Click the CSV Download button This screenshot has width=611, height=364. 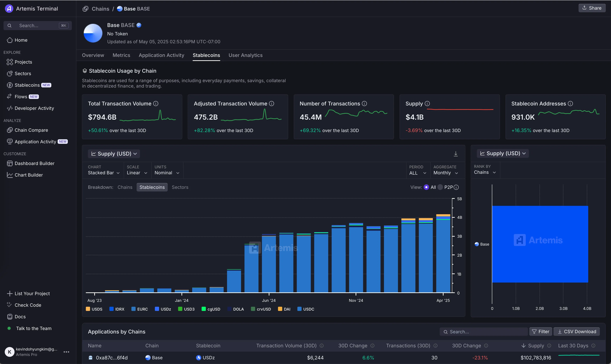click(577, 331)
